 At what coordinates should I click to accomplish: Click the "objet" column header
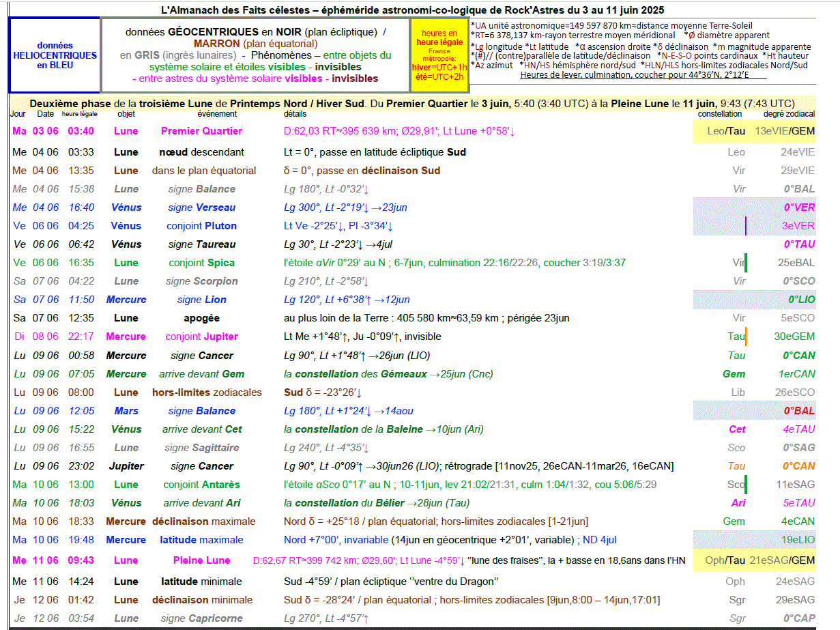[126, 114]
